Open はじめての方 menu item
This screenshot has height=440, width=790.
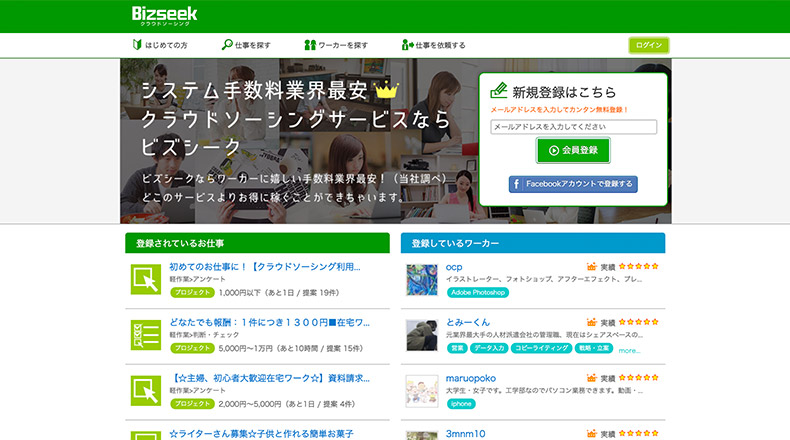tap(160, 45)
